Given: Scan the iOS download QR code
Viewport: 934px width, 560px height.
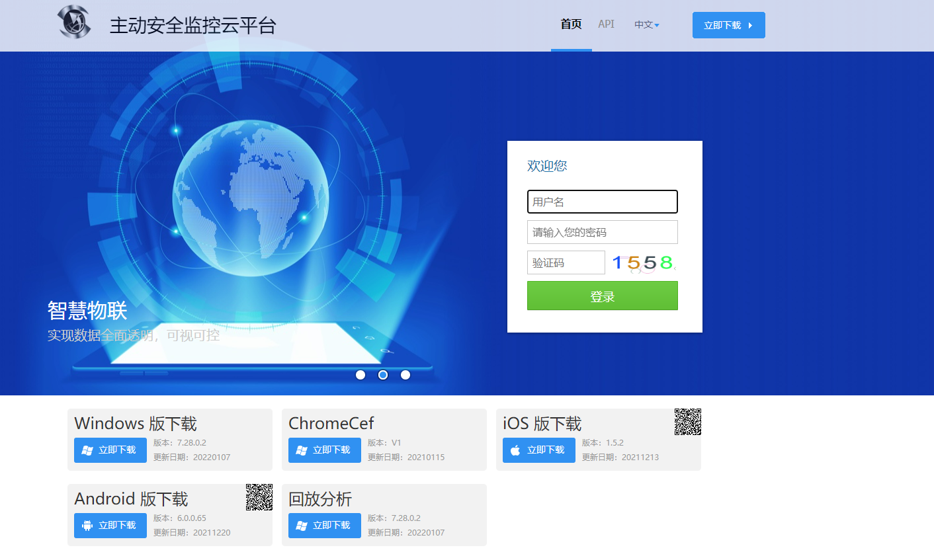Looking at the screenshot, I should tap(687, 422).
